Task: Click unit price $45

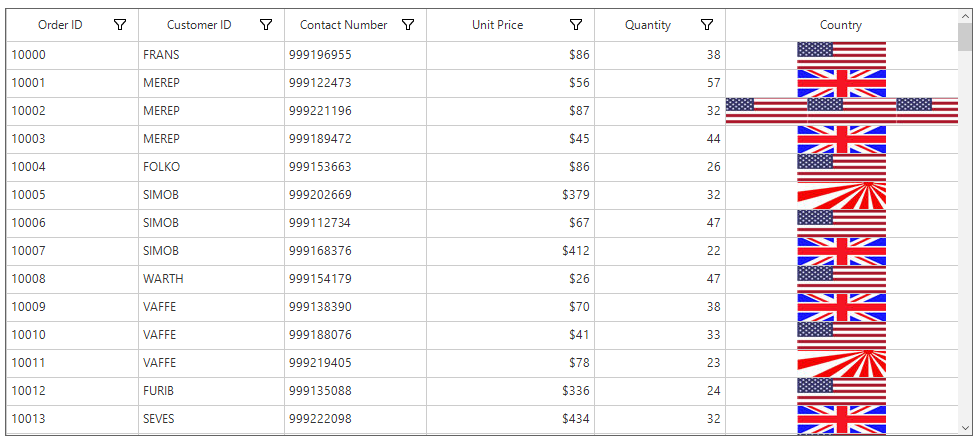Action: 510,139
